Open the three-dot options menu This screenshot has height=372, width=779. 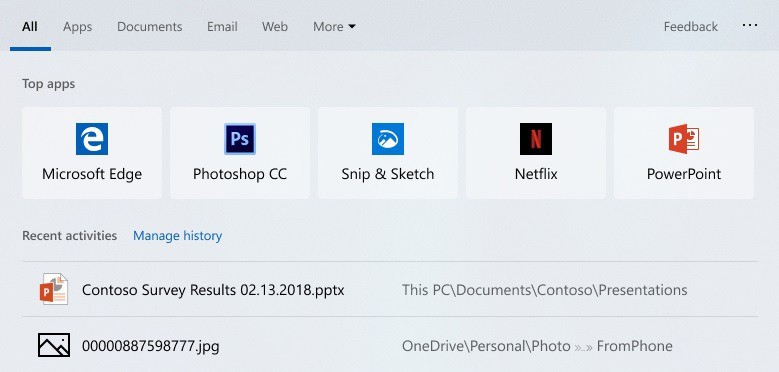tap(750, 25)
